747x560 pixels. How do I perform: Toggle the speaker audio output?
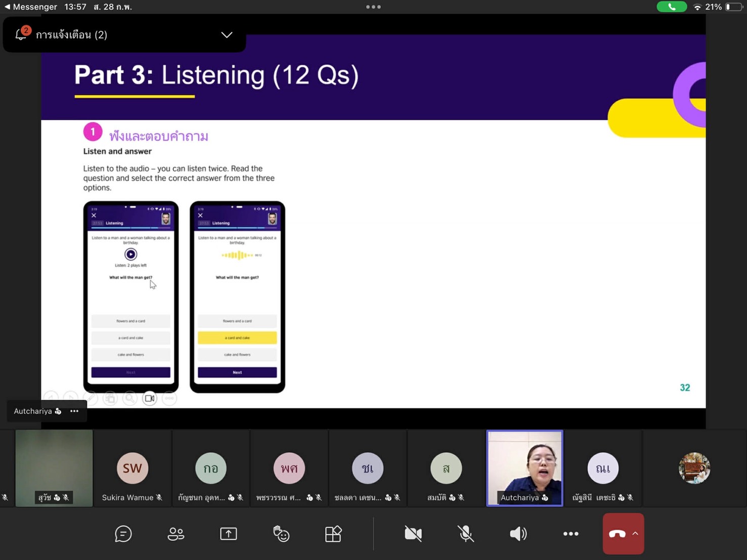(518, 534)
